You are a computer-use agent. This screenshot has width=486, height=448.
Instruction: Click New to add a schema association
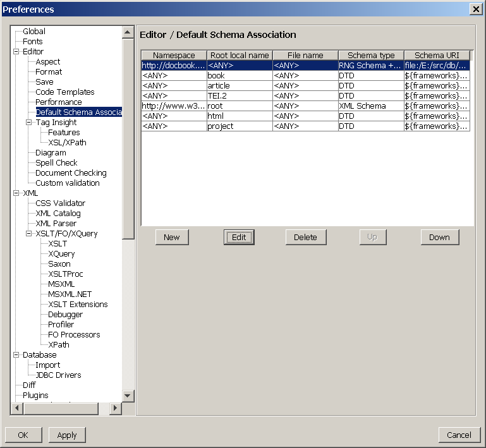tap(171, 238)
